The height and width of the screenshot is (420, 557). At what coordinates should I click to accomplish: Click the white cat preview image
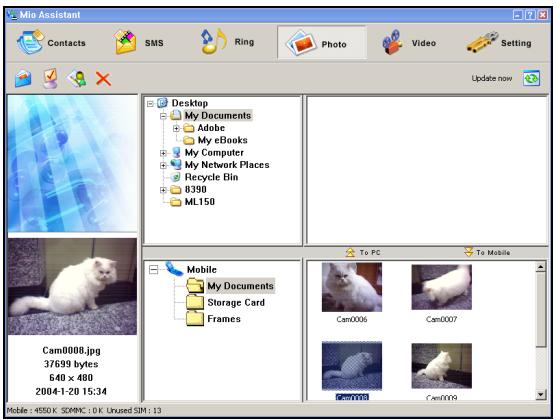[x=72, y=287]
